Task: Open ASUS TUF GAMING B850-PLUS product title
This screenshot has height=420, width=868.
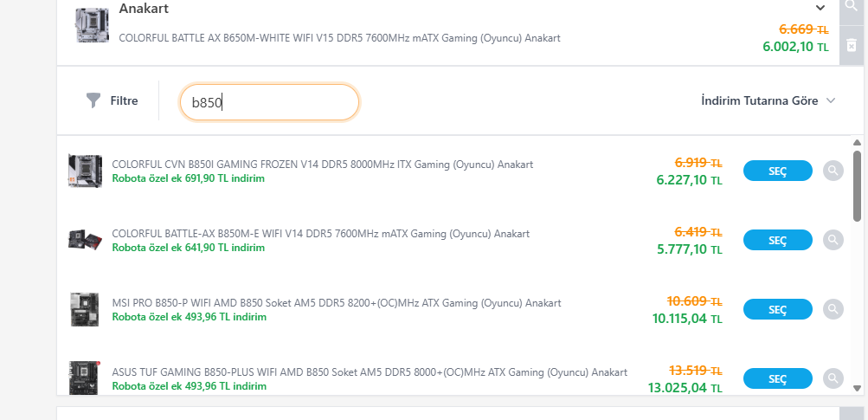Action: pos(370,372)
